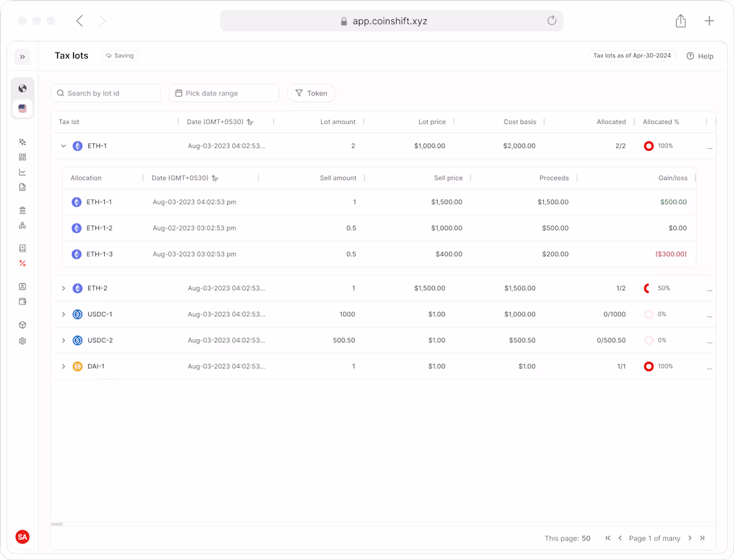Collapse the ETH-1 tax lot row
Screen dimensions: 734x560
63,146
